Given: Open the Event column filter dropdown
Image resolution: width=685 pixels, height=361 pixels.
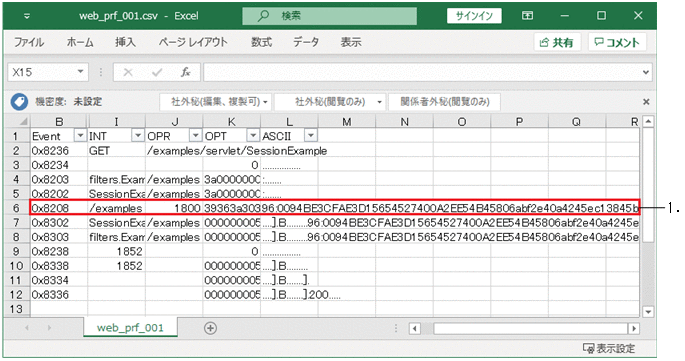Looking at the screenshot, I should (x=80, y=136).
